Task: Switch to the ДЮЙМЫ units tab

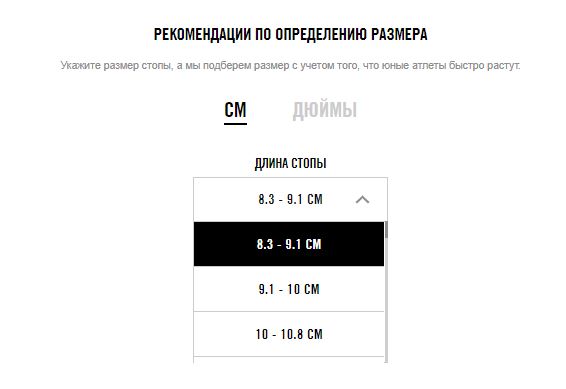Action: (325, 110)
